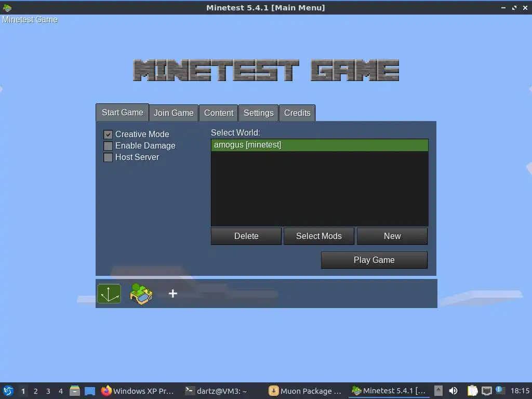Switch to virtual desktop 2
The width and height of the screenshot is (532, 399).
tap(36, 391)
